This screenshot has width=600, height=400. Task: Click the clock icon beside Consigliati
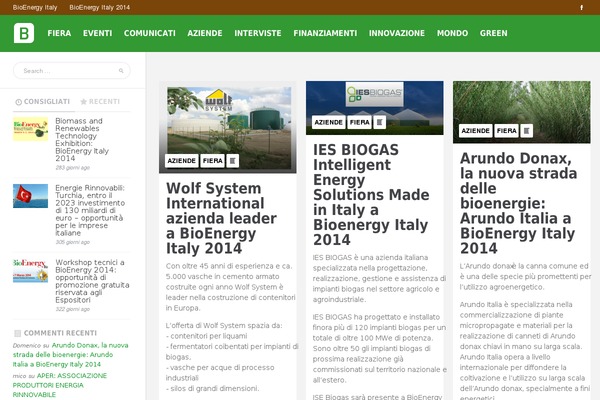pyautogui.click(x=18, y=102)
